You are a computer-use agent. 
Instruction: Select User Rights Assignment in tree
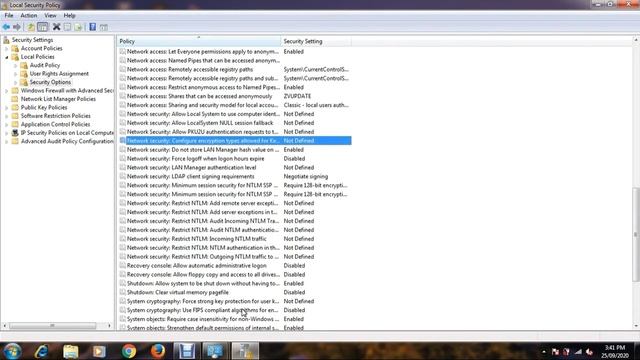tap(59, 74)
